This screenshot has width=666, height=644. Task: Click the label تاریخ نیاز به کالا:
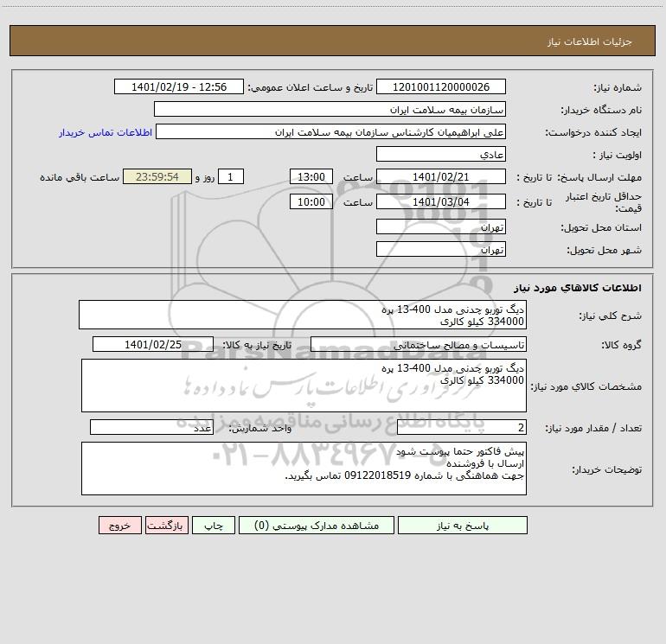257,345
